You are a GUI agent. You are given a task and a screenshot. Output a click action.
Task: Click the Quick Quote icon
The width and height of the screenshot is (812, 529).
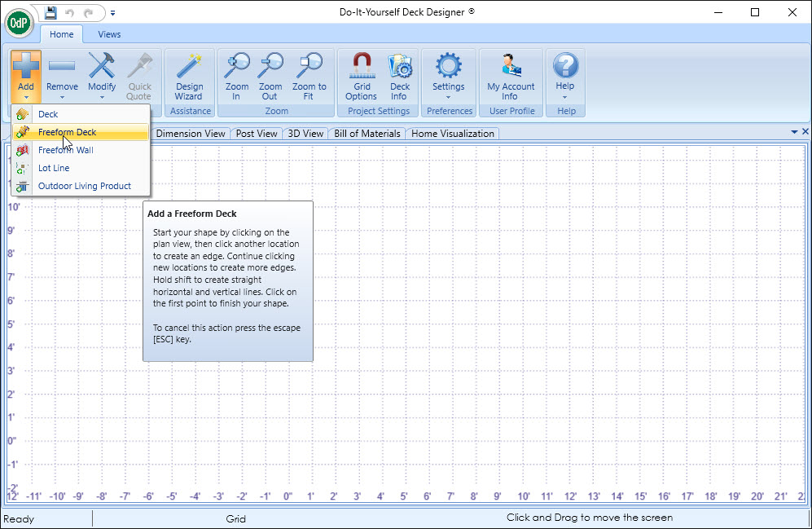(x=140, y=65)
